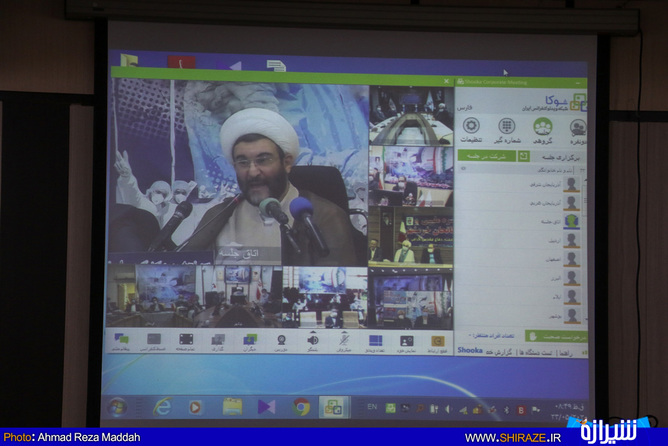Open the help (راهنما) link in the footer

(x=566, y=353)
